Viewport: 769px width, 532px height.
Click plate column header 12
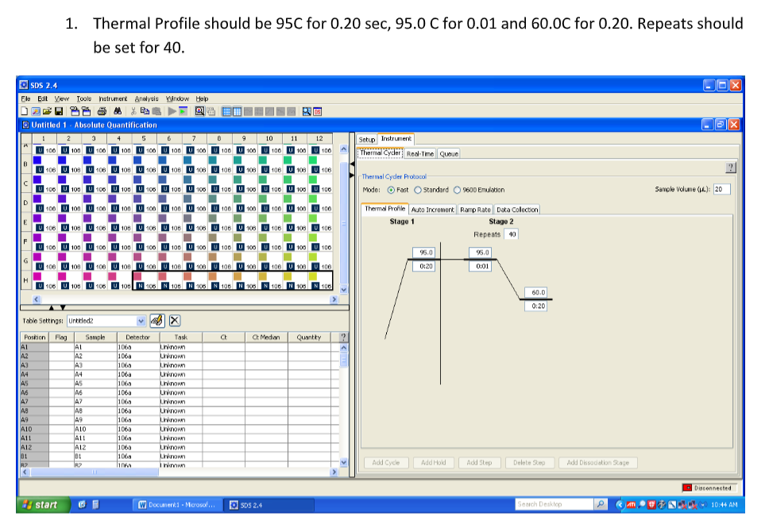pos(319,139)
